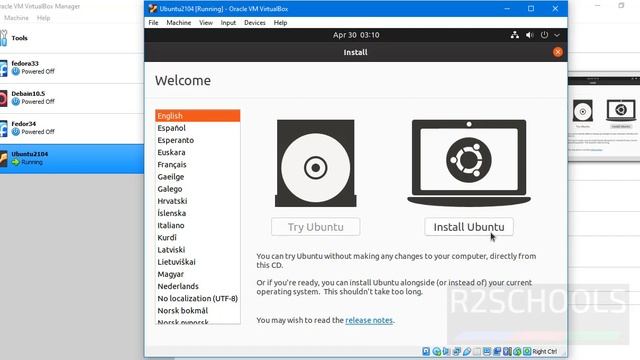This screenshot has height=360, width=640.
Task: Click the USB devices status icon
Action: point(467,351)
